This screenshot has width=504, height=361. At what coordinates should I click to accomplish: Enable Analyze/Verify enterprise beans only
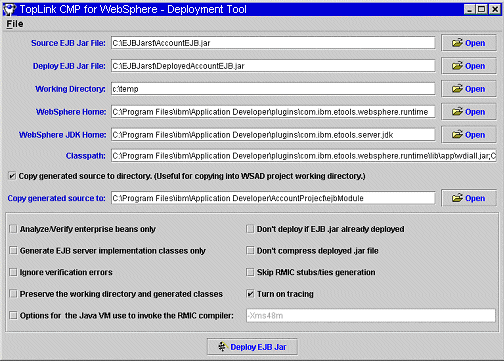point(13,229)
